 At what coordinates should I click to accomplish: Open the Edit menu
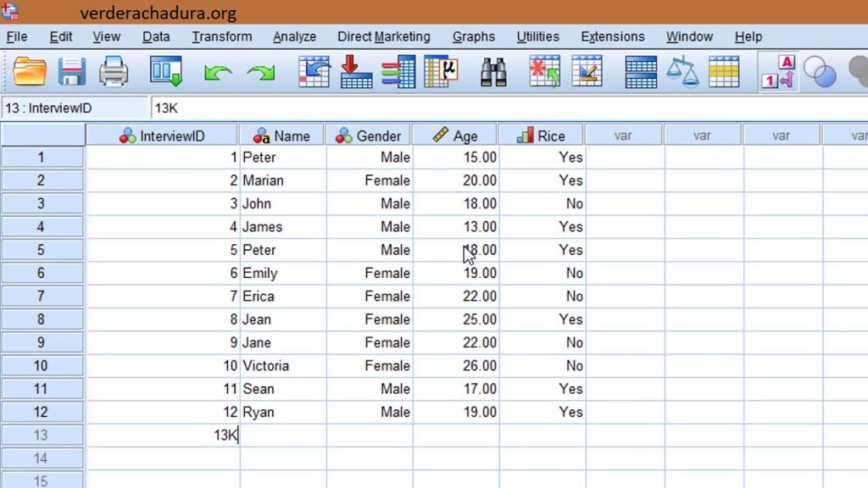(x=61, y=36)
